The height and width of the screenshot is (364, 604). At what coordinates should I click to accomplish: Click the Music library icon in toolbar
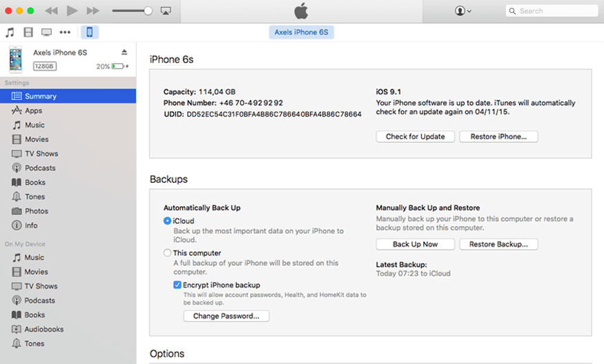pyautogui.click(x=10, y=32)
